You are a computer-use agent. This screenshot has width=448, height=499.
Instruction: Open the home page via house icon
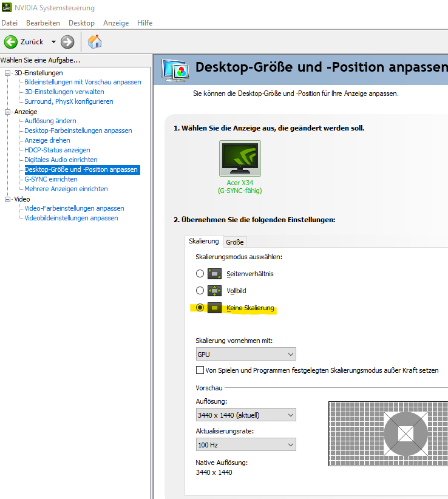point(95,42)
